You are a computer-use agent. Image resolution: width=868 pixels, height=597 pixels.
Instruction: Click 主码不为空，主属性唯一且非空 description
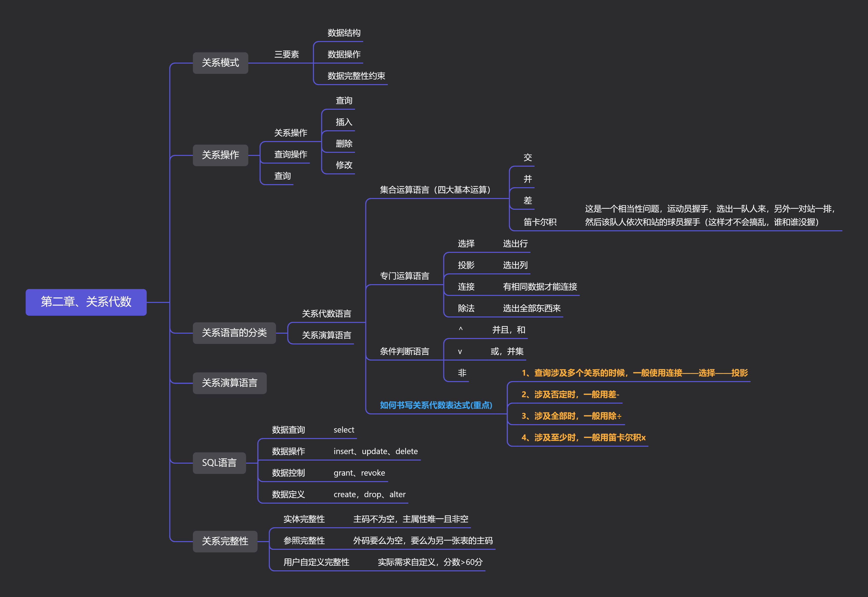pos(410,519)
